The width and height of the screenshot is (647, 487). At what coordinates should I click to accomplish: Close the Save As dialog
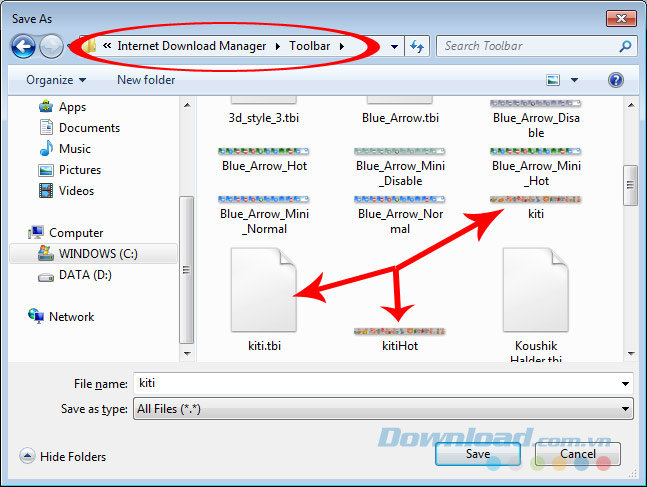click(x=621, y=19)
